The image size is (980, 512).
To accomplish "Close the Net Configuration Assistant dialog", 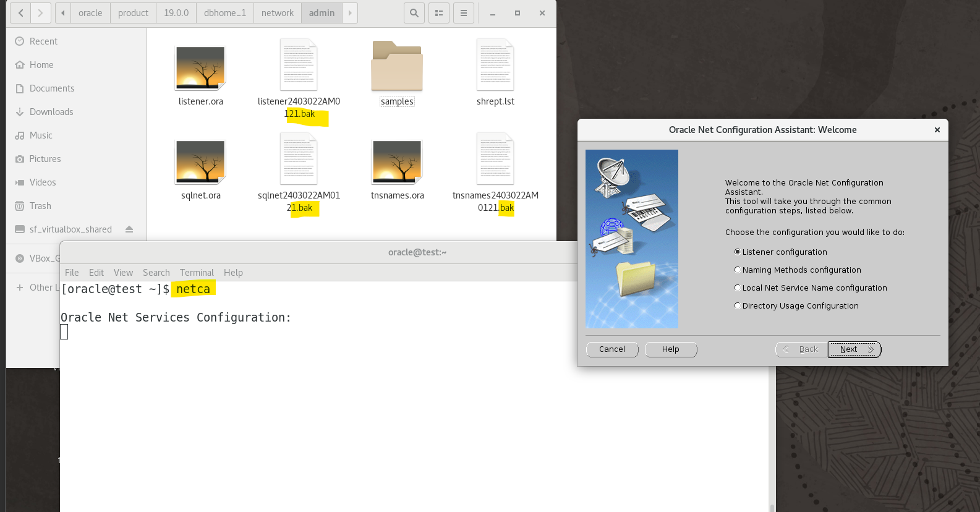I will click(937, 130).
